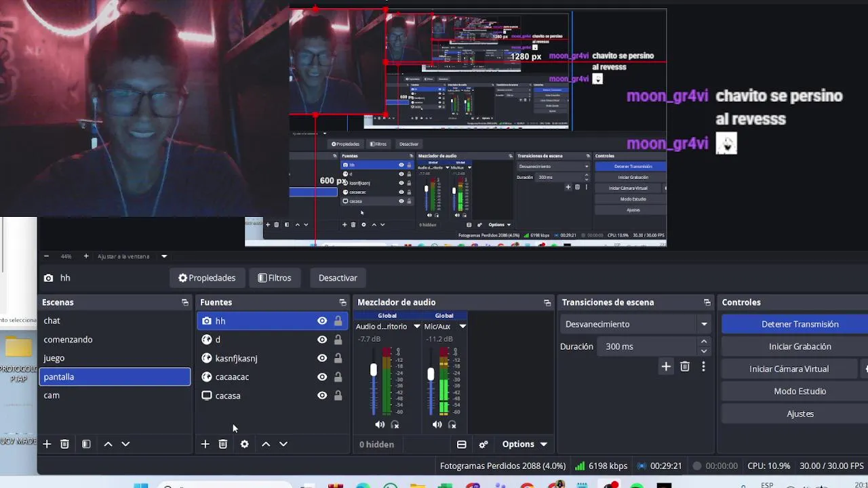Add a new source in Fuentes
Screen dimensions: 868x488
click(x=205, y=444)
